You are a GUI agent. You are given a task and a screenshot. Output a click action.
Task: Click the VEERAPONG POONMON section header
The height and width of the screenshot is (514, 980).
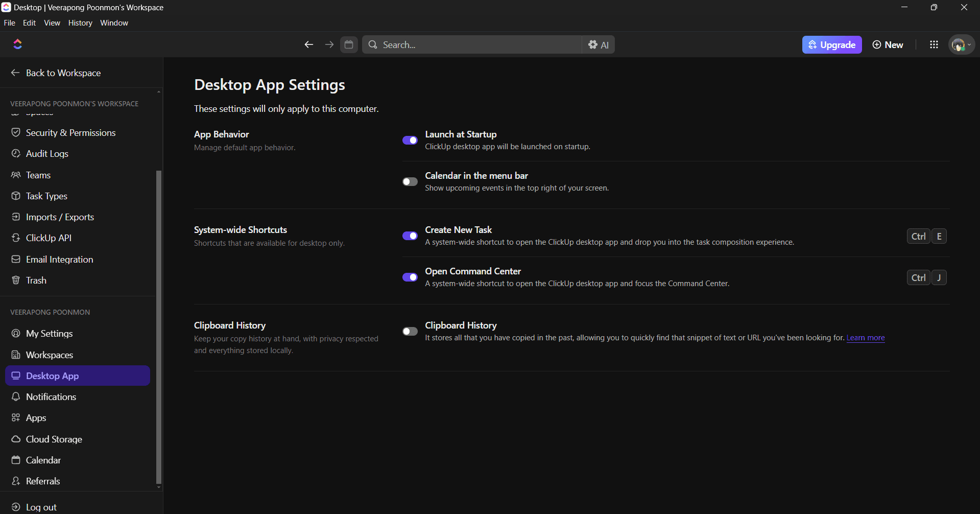50,312
